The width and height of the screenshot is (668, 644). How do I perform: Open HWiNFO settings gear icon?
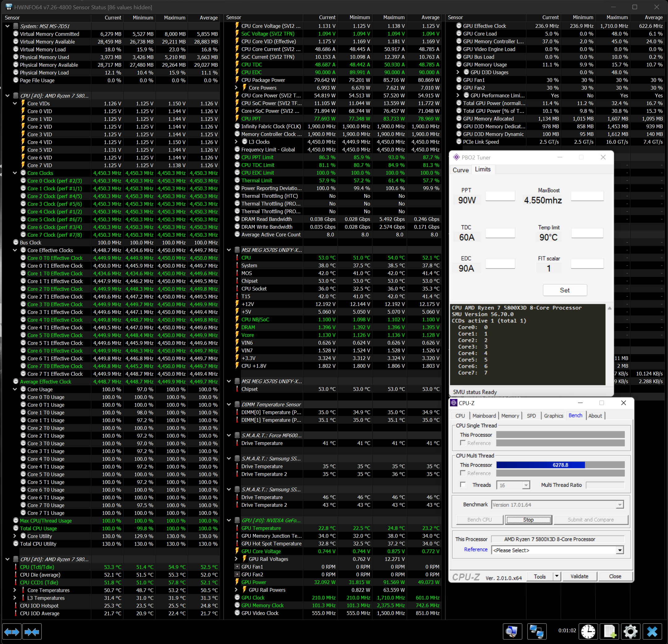click(x=630, y=632)
